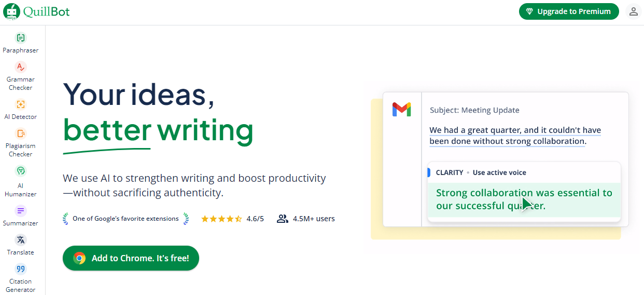The width and height of the screenshot is (644, 295).
Task: Click the QuillBot brand name text
Action: (46, 11)
